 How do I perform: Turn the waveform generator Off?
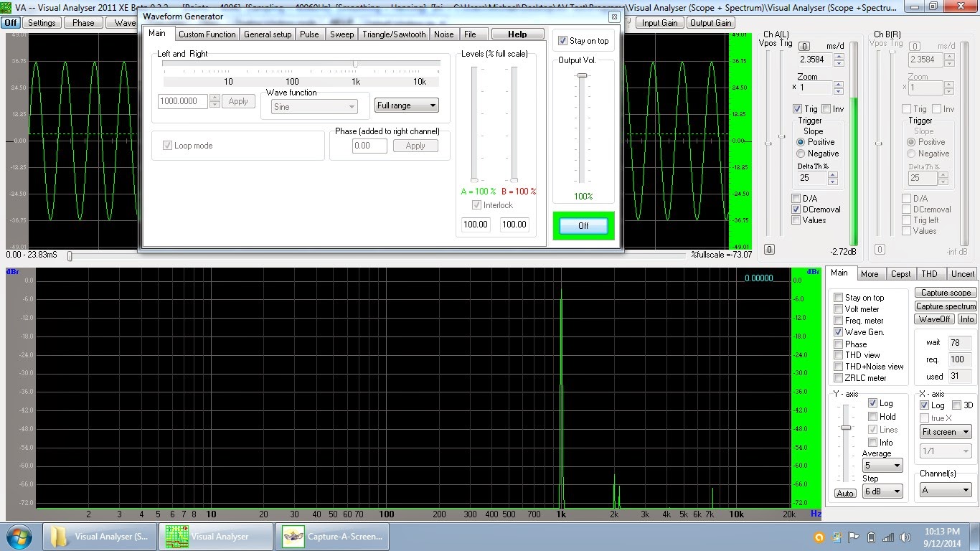click(x=583, y=225)
